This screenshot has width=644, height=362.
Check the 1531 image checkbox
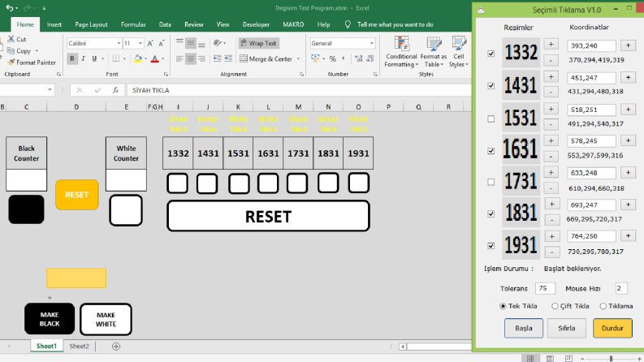pyautogui.click(x=491, y=119)
